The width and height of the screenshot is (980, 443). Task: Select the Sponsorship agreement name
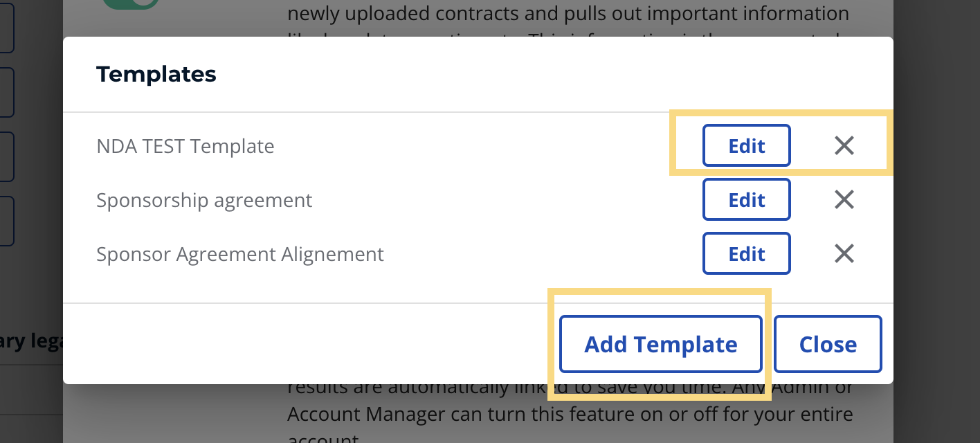(x=204, y=200)
